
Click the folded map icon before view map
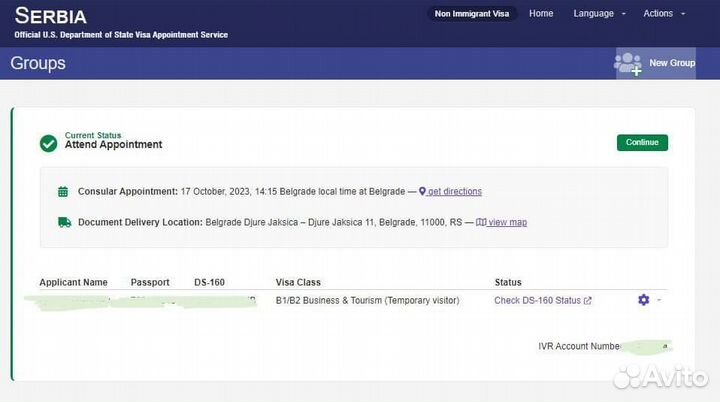481,222
